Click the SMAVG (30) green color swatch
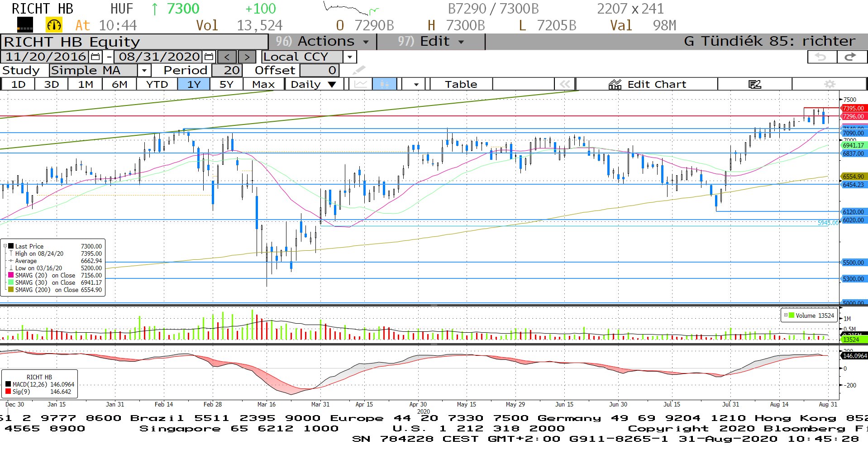Screen dimensions: 868x464 pyautogui.click(x=11, y=282)
